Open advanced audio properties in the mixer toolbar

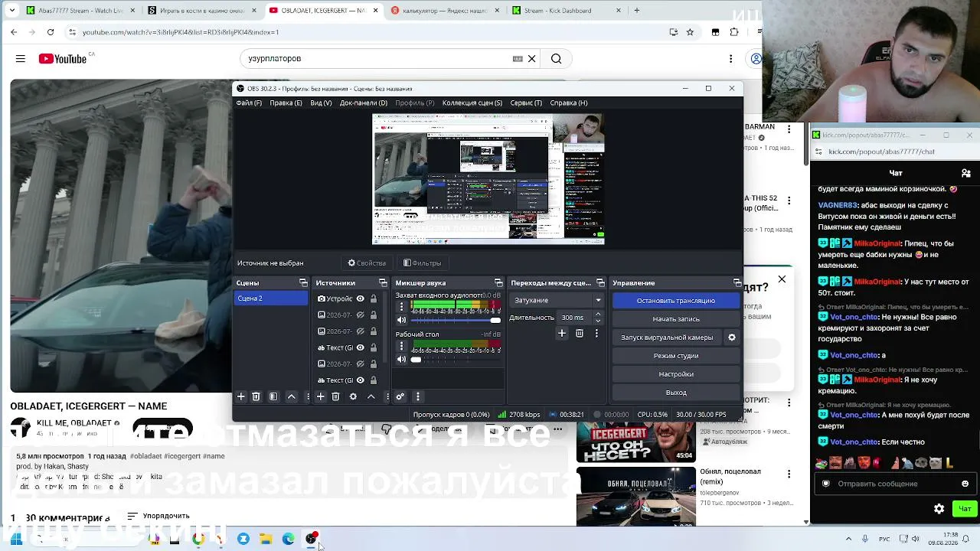coord(400,396)
